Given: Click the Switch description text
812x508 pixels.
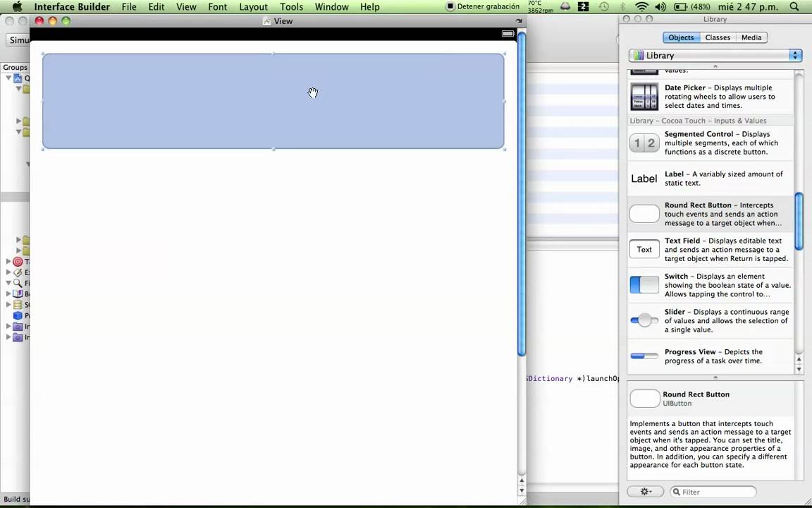Looking at the screenshot, I should pyautogui.click(x=727, y=285).
